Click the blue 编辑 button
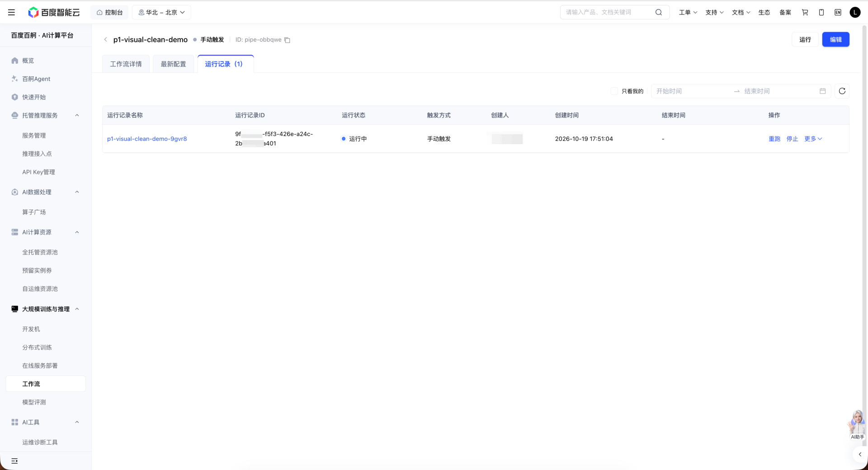 point(835,39)
